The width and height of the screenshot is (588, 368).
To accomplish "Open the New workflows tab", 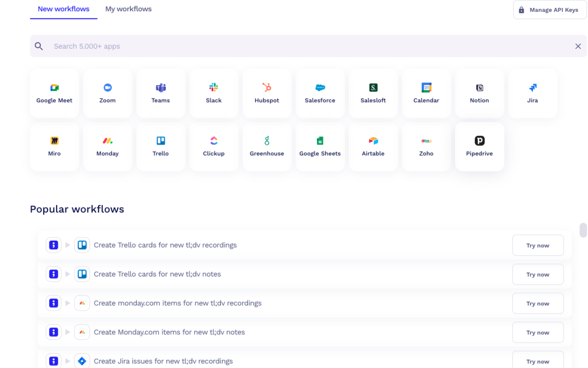I will pyautogui.click(x=63, y=9).
